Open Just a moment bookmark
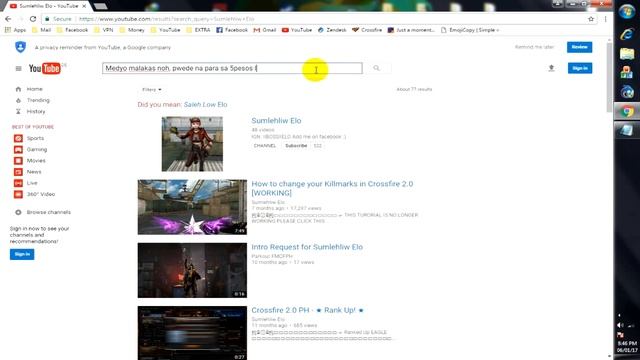The width and height of the screenshot is (640, 360). (411, 30)
